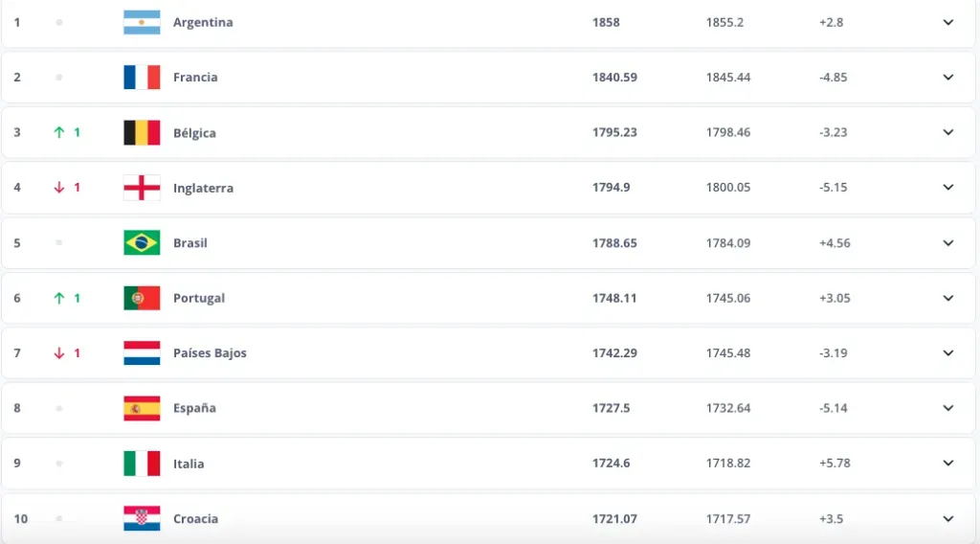Expand the Portugal row chevron
This screenshot has width=980, height=544.
click(x=948, y=298)
